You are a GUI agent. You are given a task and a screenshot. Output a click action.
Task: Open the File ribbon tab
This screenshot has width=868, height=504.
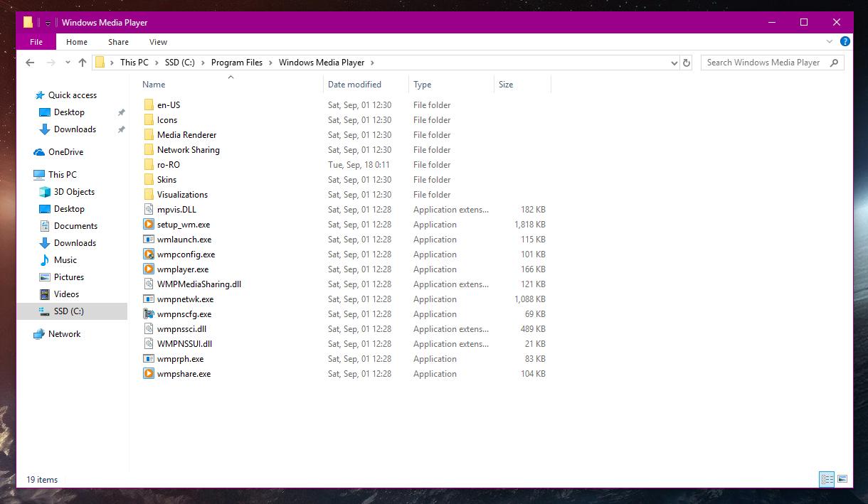click(x=36, y=42)
